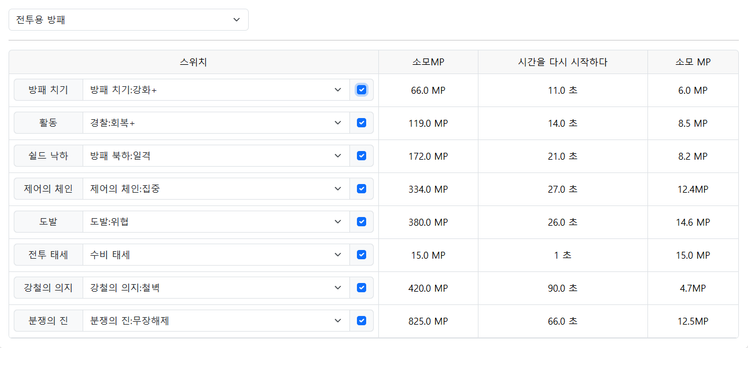The width and height of the screenshot is (748, 375).
Task: Open the 경찰:회복+ selection dropdown
Action: click(x=216, y=123)
